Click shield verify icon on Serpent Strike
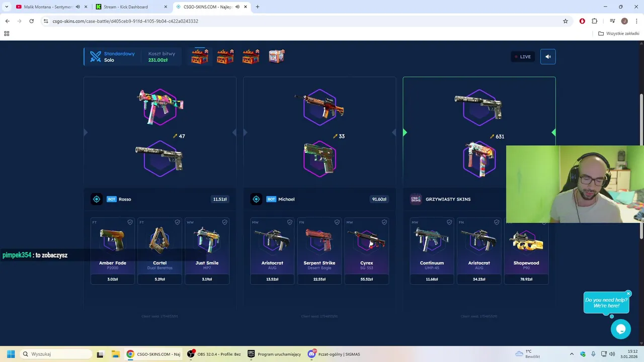Image resolution: width=644 pixels, height=362 pixels. pyautogui.click(x=337, y=222)
